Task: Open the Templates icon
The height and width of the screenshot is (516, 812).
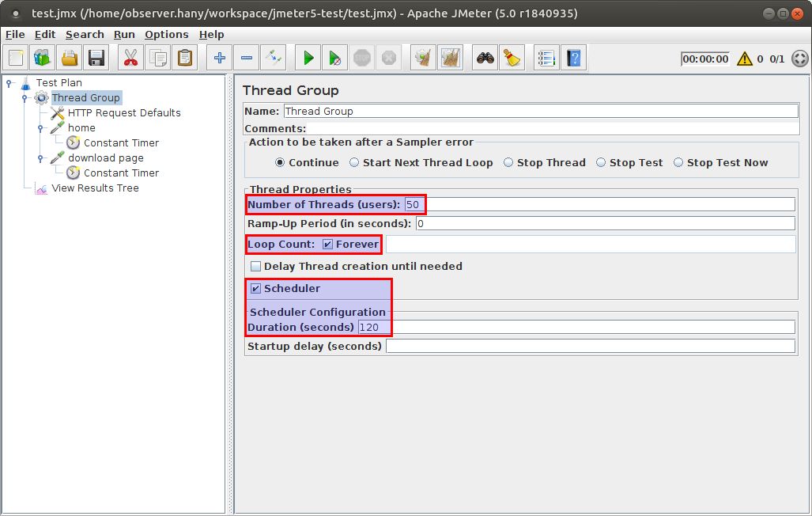Action: [43, 58]
